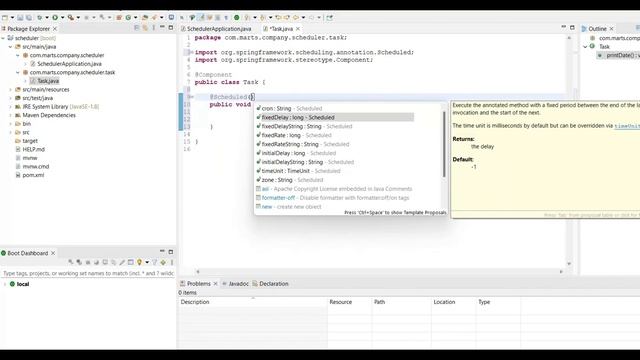
Task: Collapse the scheduler project node
Action: coord(3,38)
